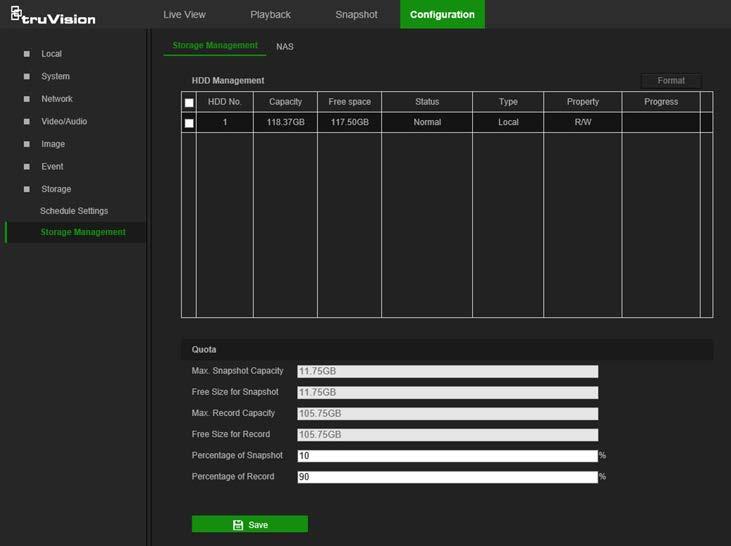The height and width of the screenshot is (546, 731).
Task: Expand the Image menu in sidebar
Action: (x=53, y=144)
